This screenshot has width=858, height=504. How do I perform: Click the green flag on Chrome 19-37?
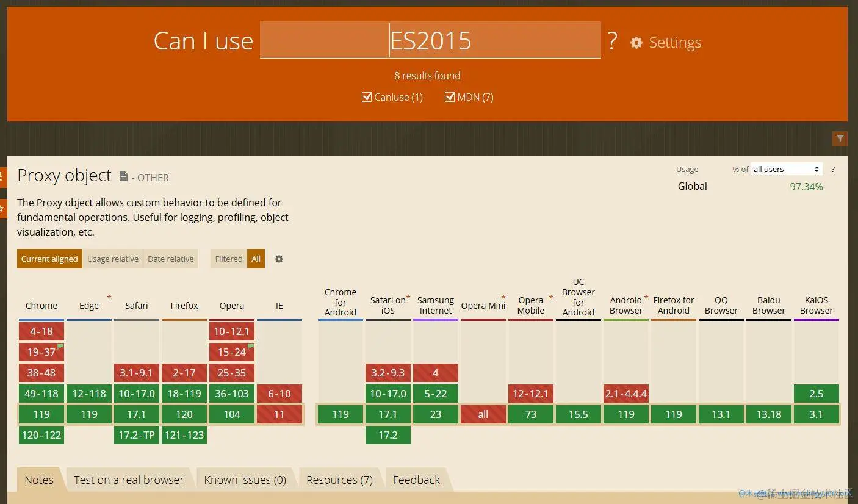60,345
